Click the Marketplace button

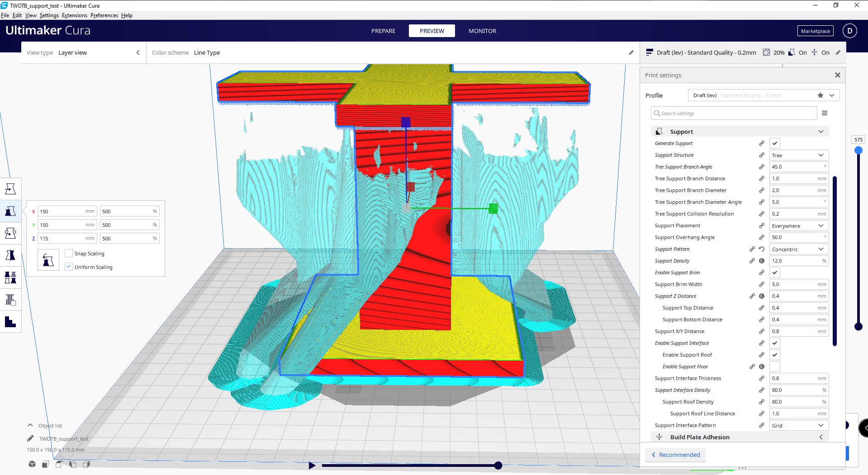(x=815, y=31)
